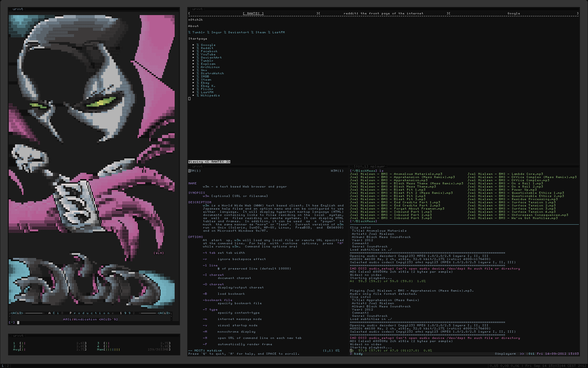Open the Gooogle startpage link
Image resolution: width=588 pixels, height=368 pixels.
(208, 45)
